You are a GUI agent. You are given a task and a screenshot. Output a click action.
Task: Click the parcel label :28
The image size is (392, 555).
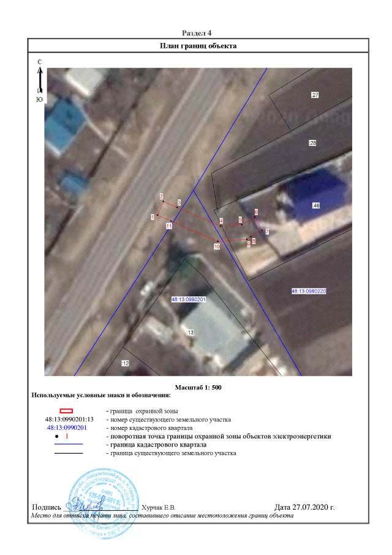pos(312,143)
